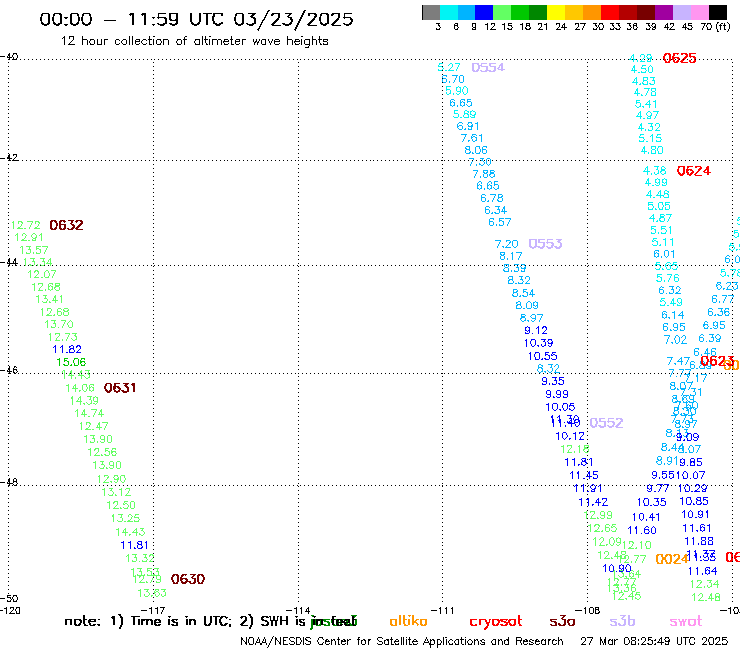Image resolution: width=740 pixels, height=650 pixels.
Task: Select the light green 15 ft legend swatch
Action: pos(502,12)
